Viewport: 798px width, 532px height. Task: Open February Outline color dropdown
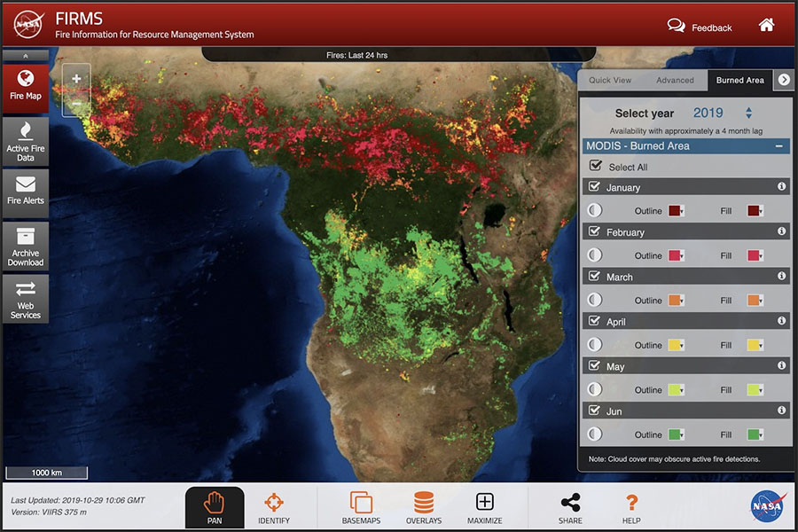click(676, 255)
